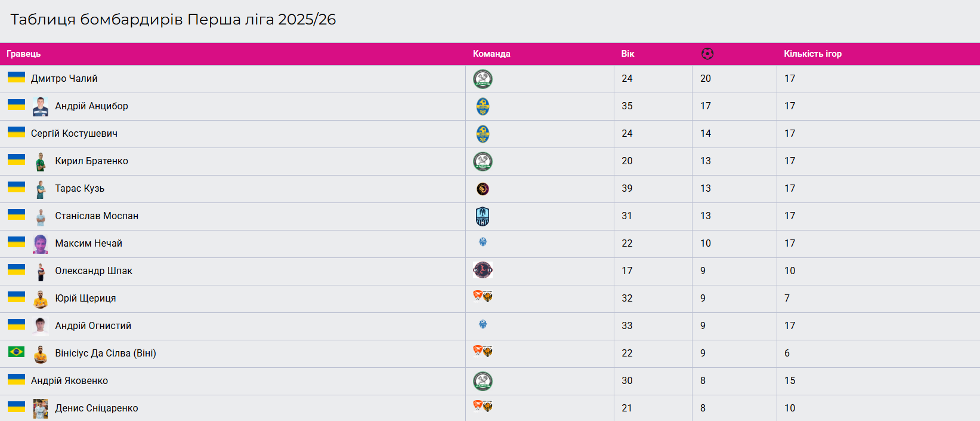Click Станіслав Моспан's team shield logo
The width and height of the screenshot is (980, 421).
click(483, 216)
